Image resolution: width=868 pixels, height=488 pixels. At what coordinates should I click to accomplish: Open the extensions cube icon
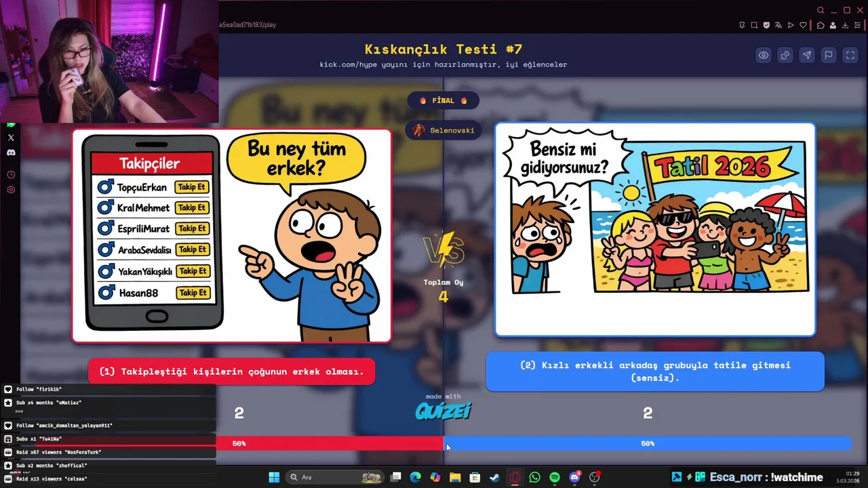click(821, 25)
